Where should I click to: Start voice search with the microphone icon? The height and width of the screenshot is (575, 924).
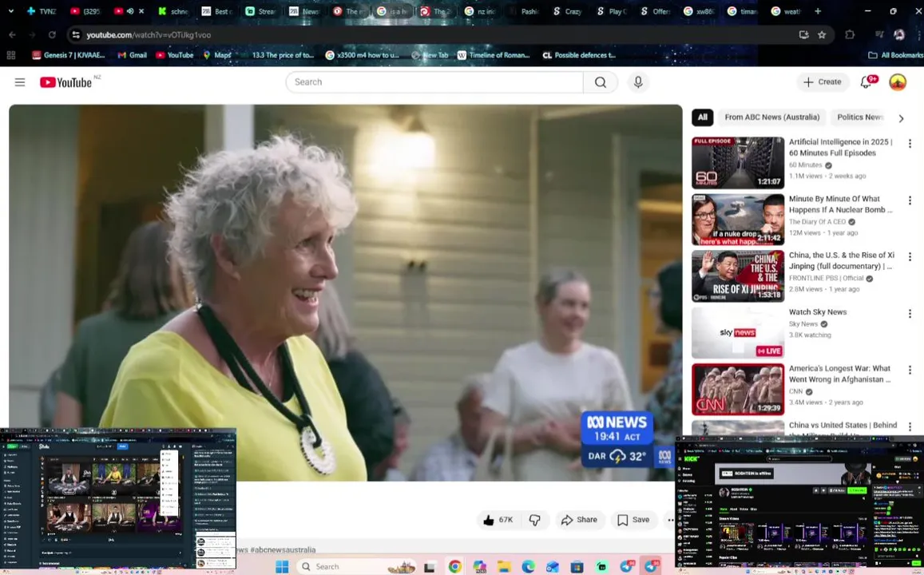(637, 82)
